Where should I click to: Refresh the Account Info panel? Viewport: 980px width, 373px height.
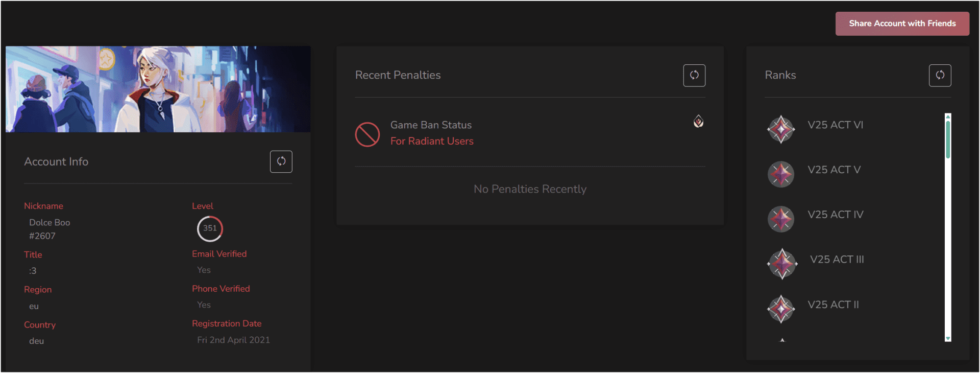(281, 161)
